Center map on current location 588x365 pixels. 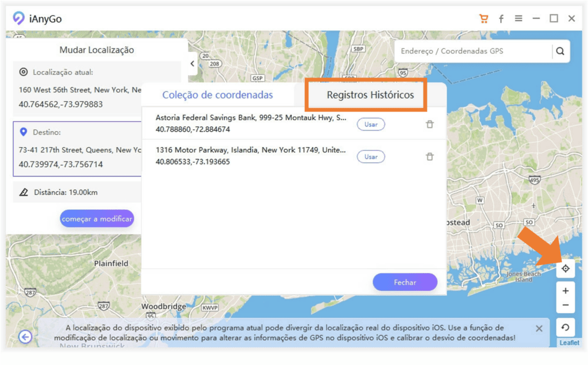pos(566,268)
